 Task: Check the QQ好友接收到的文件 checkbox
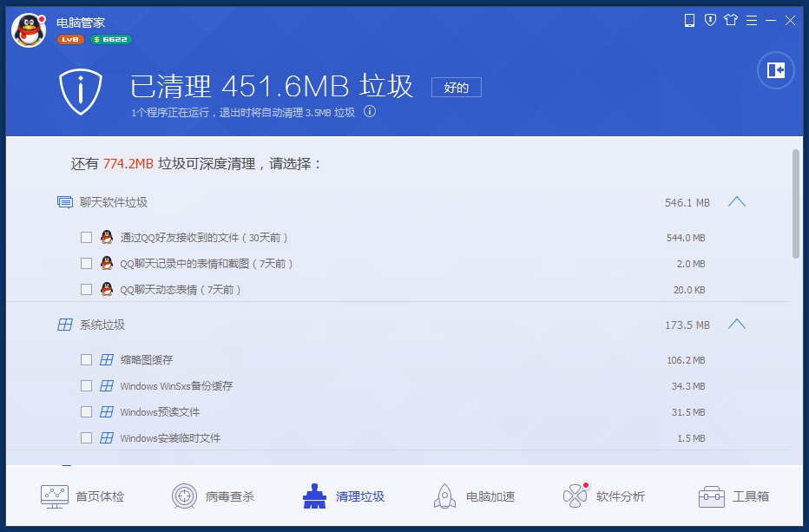pos(87,237)
